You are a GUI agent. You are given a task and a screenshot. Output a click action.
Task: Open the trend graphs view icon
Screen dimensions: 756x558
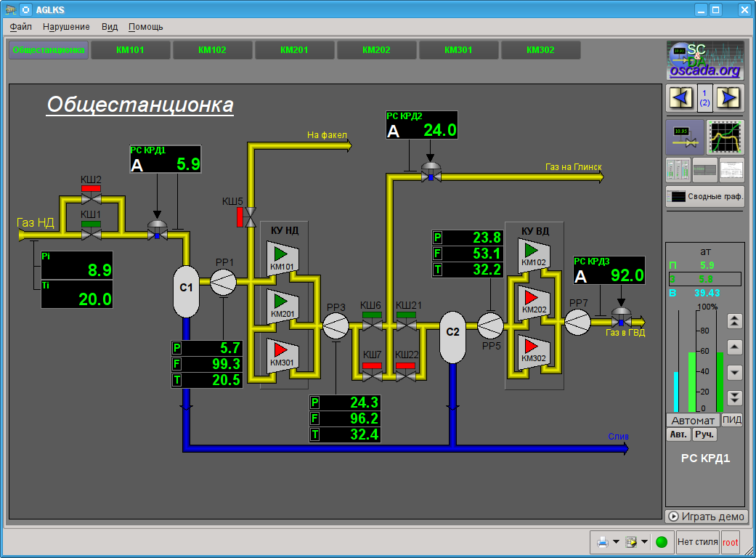click(x=725, y=137)
